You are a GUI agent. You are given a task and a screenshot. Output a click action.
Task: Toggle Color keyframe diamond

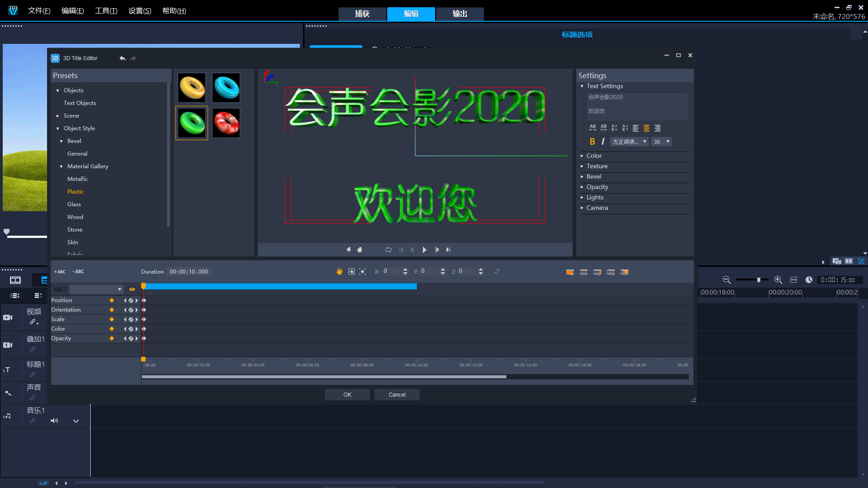(112, 329)
